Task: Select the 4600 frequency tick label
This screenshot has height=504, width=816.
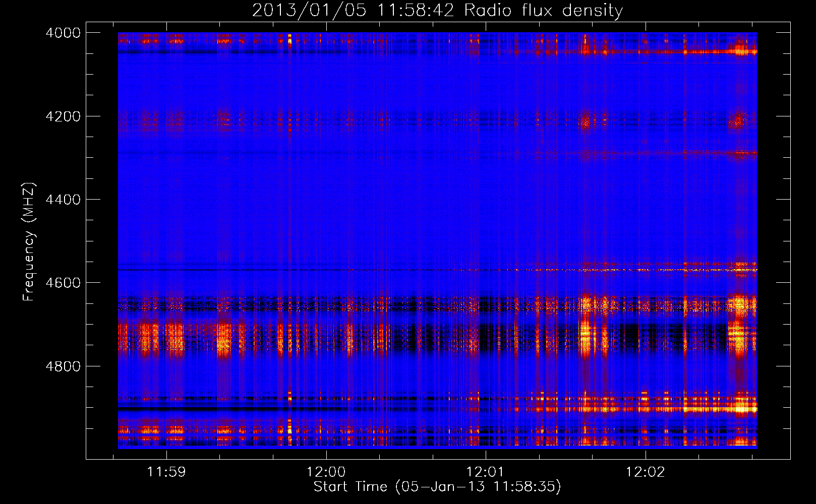Action: (63, 283)
